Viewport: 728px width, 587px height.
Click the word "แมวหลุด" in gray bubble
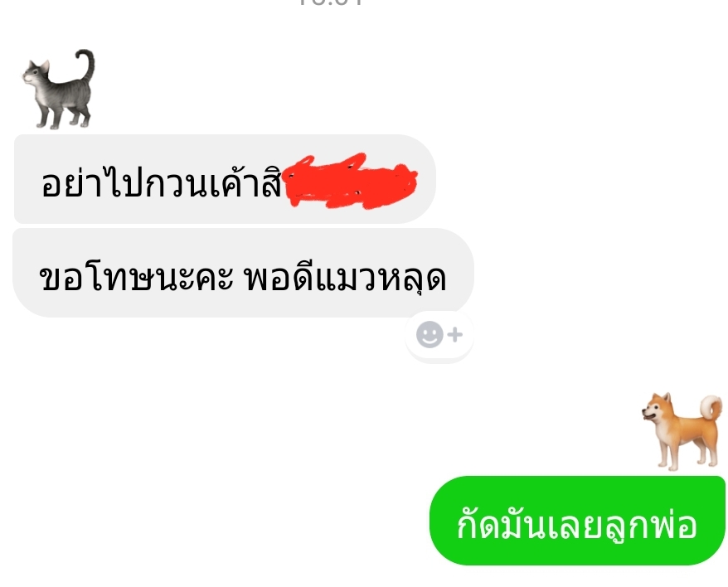point(381,279)
